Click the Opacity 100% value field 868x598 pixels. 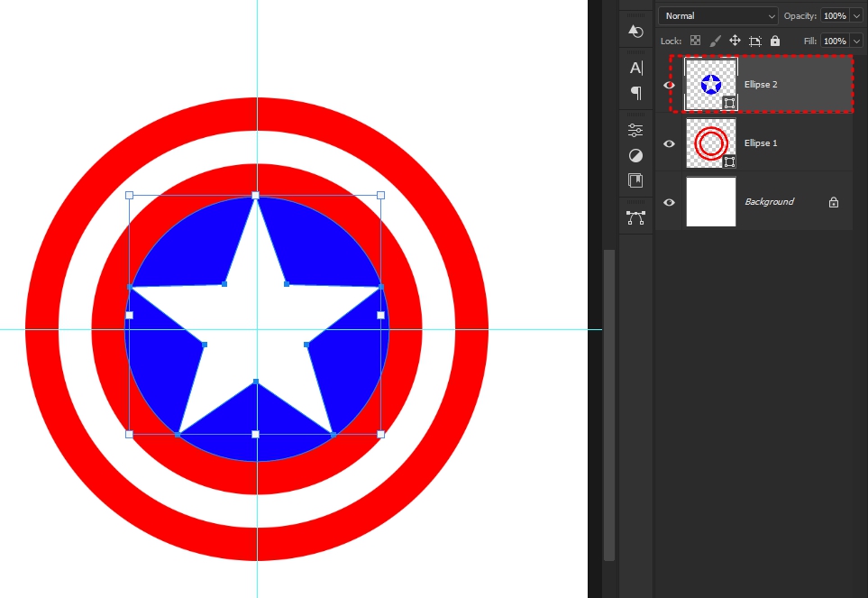coord(835,16)
